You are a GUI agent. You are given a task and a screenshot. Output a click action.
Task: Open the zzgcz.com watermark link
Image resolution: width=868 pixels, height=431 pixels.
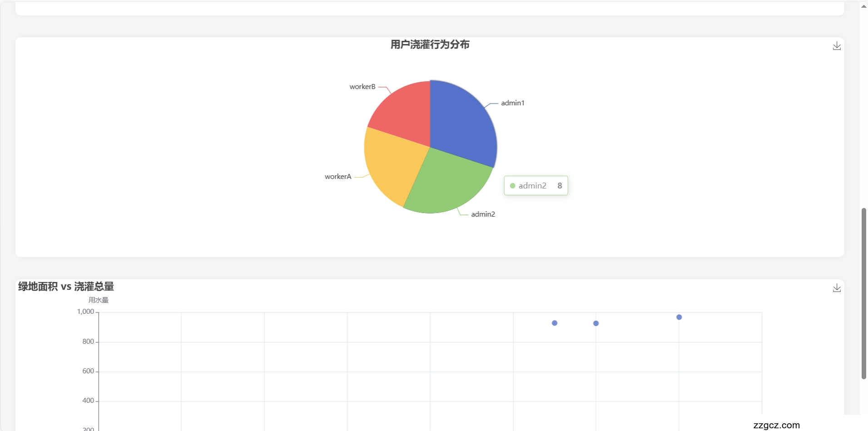[776, 426]
